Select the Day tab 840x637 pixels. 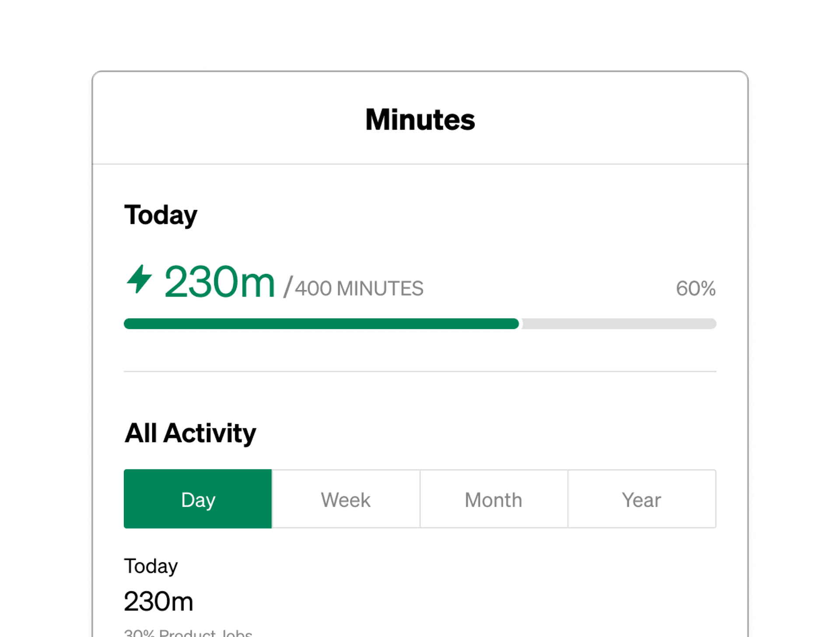coord(198,499)
